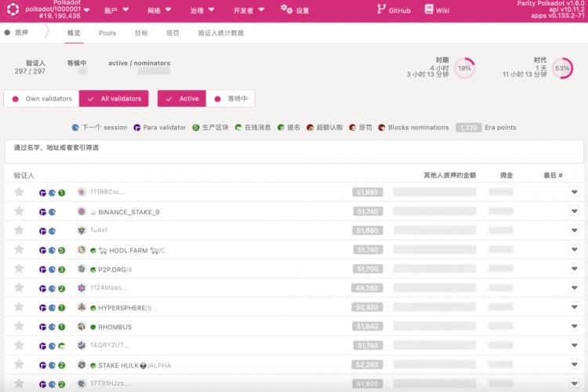The height and width of the screenshot is (392, 588).
Task: Click identicon avatar of 1124btppL
Action: [82, 288]
